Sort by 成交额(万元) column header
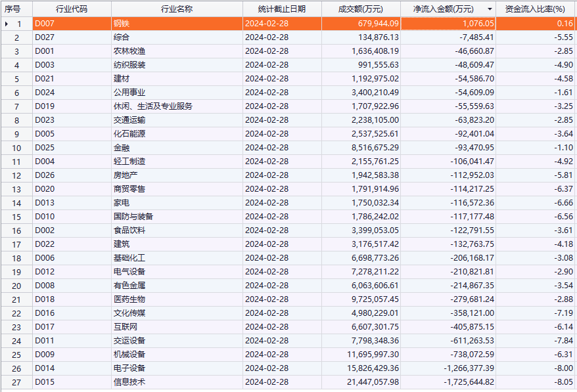 pos(360,9)
